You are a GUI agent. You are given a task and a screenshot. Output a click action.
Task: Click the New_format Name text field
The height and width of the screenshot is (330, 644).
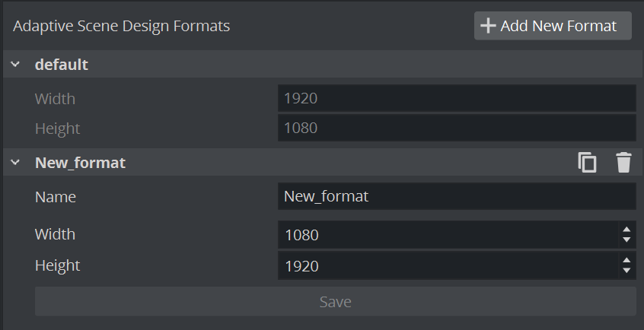click(x=457, y=196)
